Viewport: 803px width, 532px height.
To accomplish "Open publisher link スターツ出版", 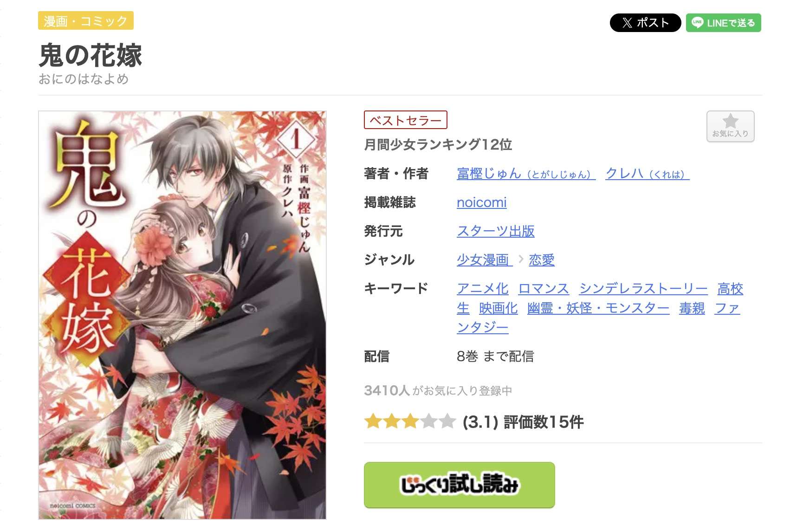I will 495,231.
